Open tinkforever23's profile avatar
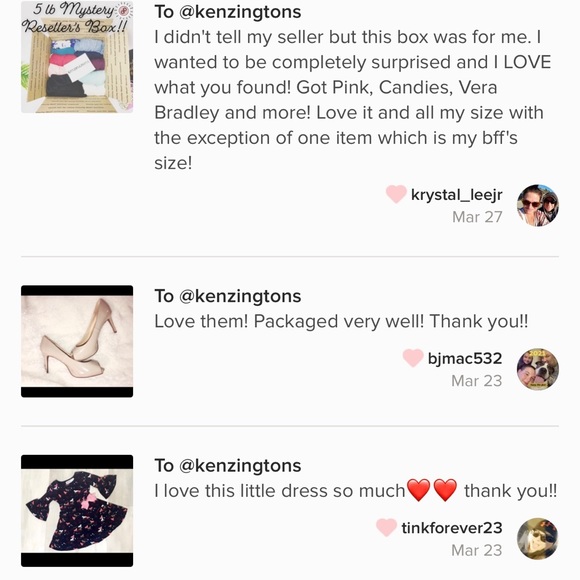Screen dimensions: 580x580 537,539
